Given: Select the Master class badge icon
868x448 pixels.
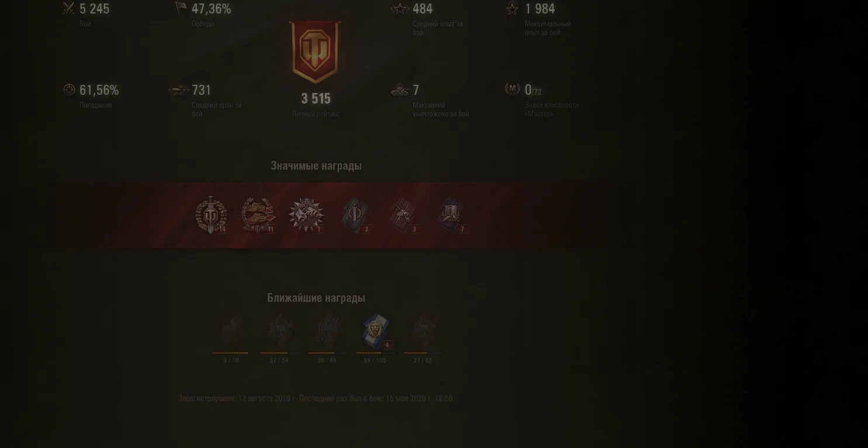Looking at the screenshot, I should point(513,89).
